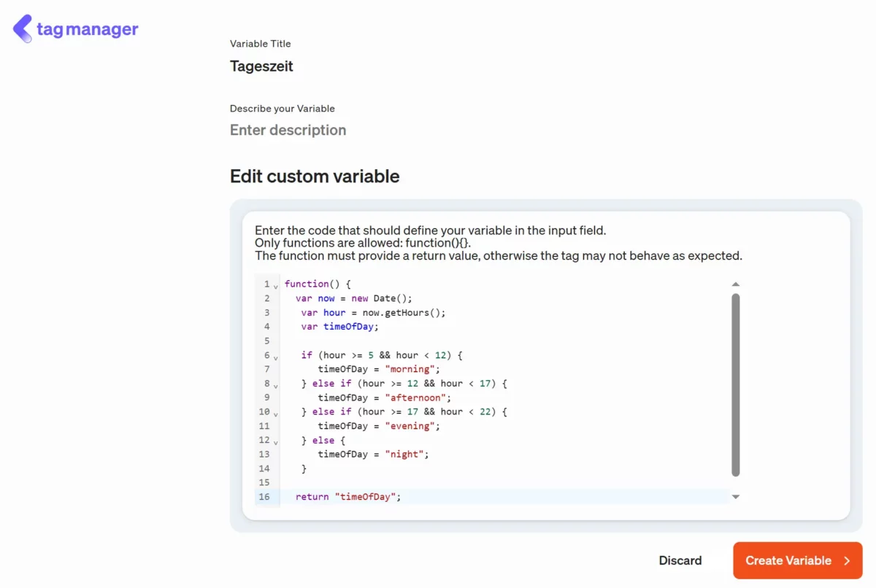
Task: Fold the else-if block at line 8
Action: (x=275, y=386)
